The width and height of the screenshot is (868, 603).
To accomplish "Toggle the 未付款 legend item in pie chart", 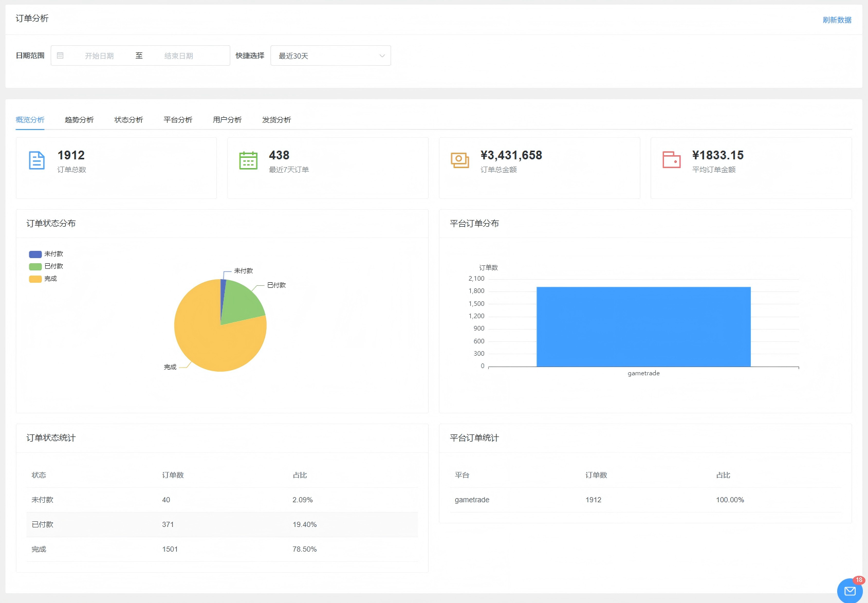I will 46,254.
